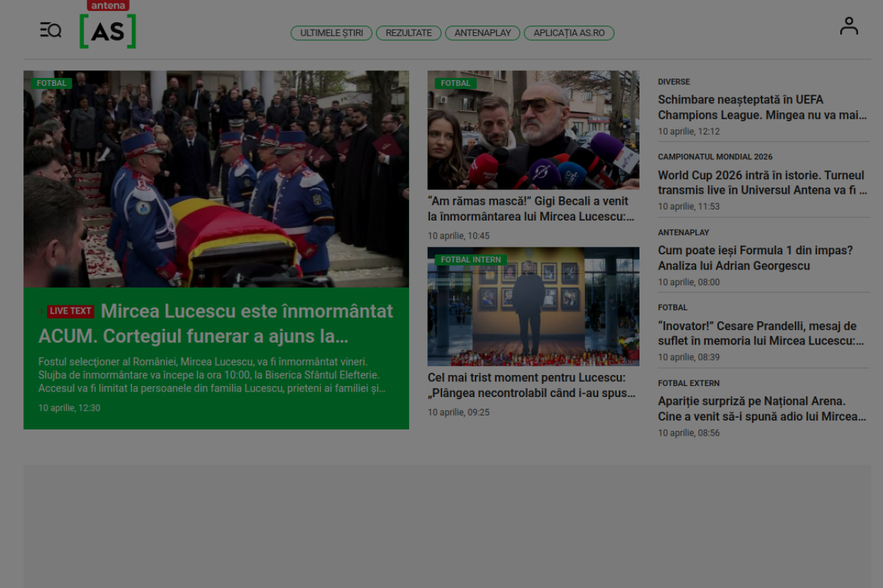Click the LIVE TEXT badge
Screen dimensions: 883x588
[x=70, y=312]
